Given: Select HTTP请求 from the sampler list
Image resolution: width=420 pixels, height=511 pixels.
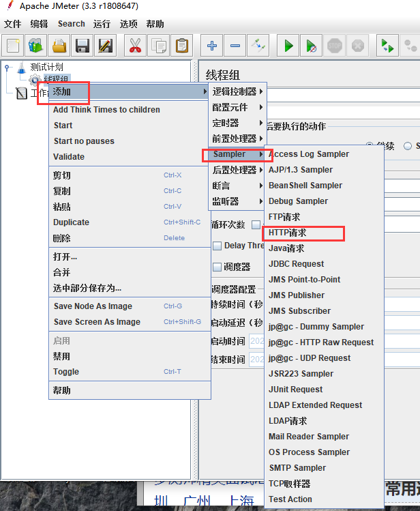Looking at the screenshot, I should coord(324,233).
